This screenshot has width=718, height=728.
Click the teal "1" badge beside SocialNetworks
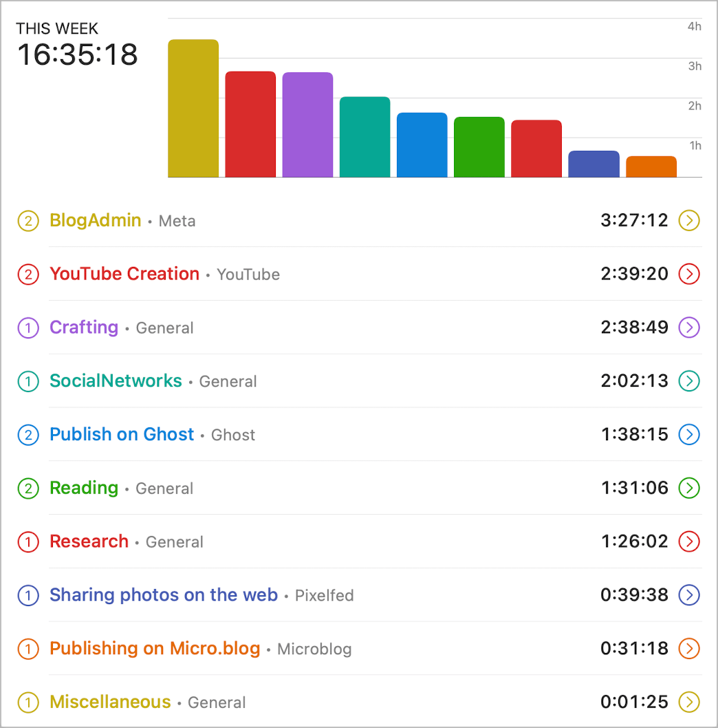[x=28, y=381]
